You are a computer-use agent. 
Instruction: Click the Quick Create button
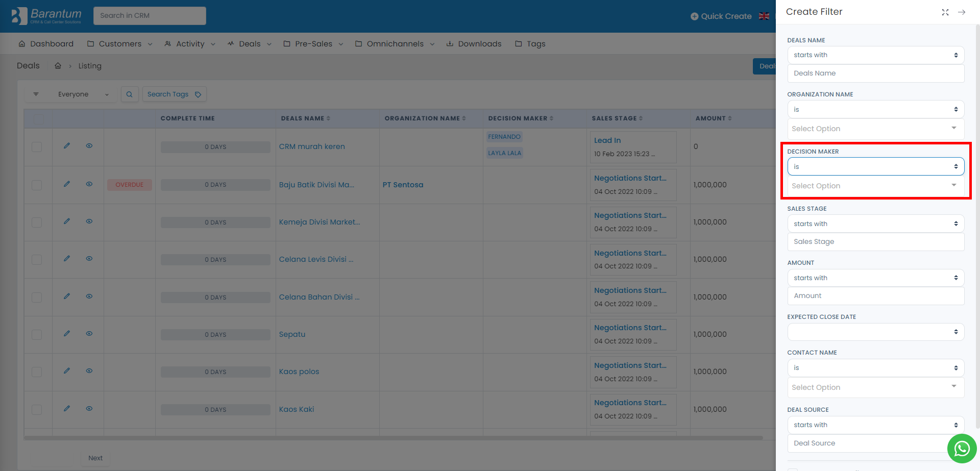pyautogui.click(x=721, y=16)
